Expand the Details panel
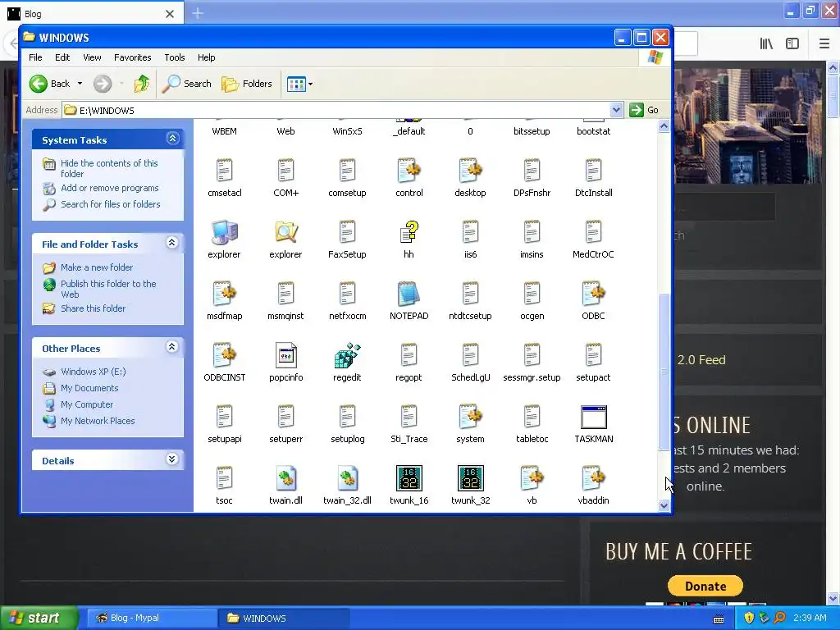The image size is (840, 630). pyautogui.click(x=172, y=459)
